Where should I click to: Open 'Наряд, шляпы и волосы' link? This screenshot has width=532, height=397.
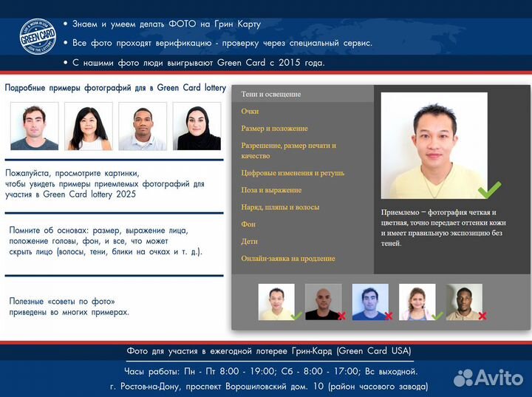coord(280,207)
